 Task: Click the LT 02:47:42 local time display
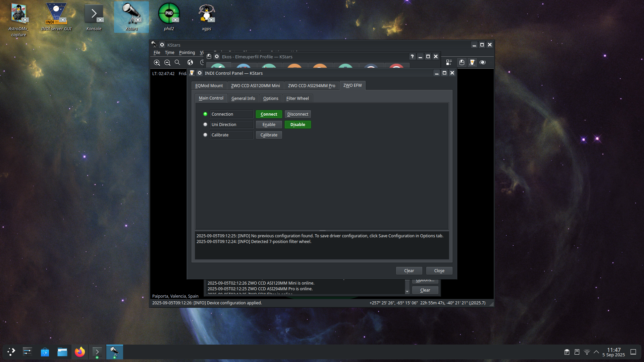pos(163,74)
